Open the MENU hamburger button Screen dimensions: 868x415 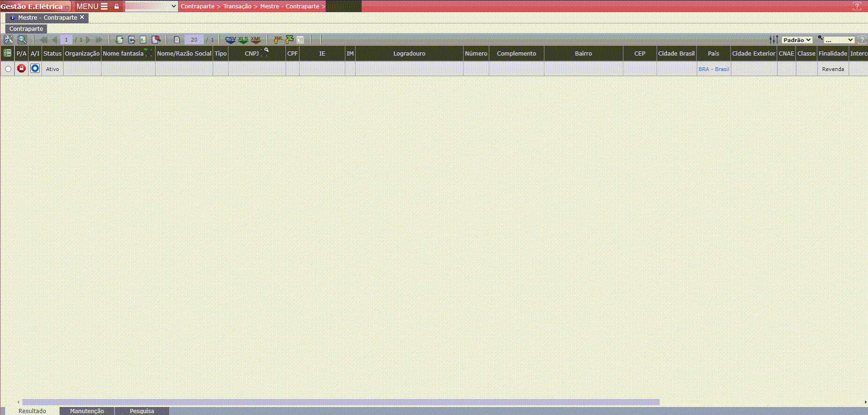click(x=92, y=7)
